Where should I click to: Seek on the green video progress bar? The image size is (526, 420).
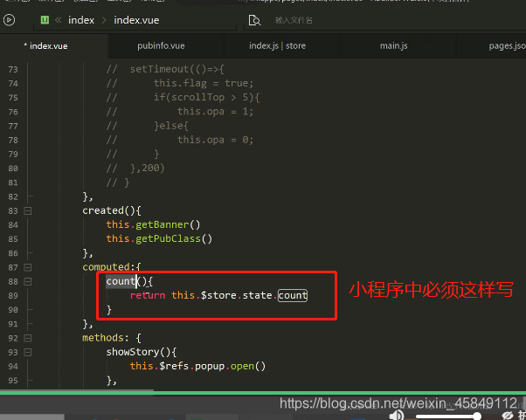point(263,392)
